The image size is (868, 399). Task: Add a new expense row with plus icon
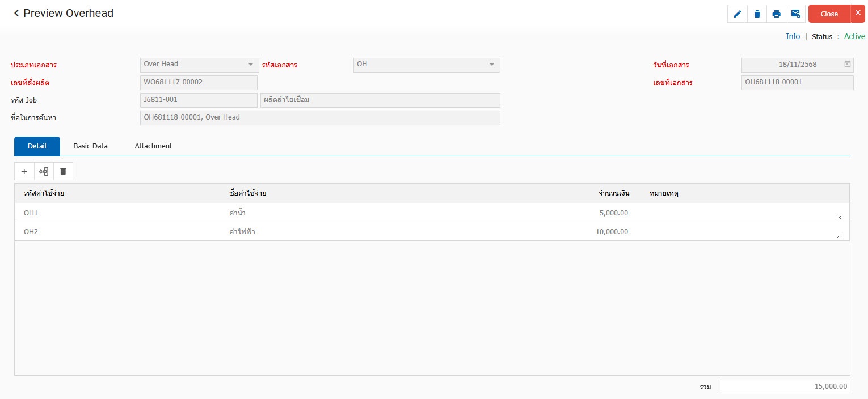coord(24,171)
